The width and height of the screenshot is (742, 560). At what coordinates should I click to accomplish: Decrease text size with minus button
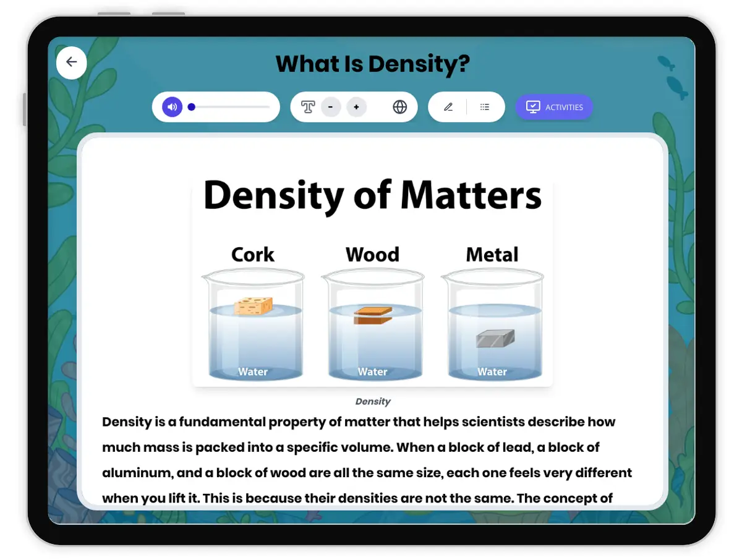point(331,107)
